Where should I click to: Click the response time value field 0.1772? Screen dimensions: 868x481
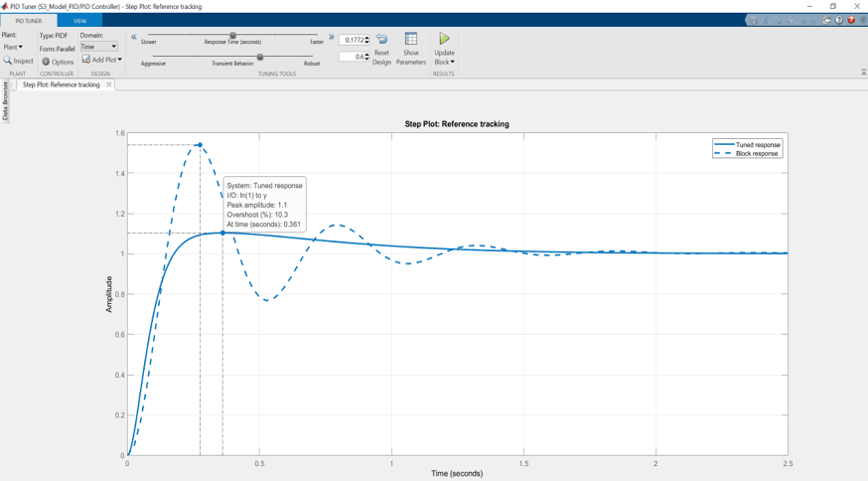coord(352,41)
